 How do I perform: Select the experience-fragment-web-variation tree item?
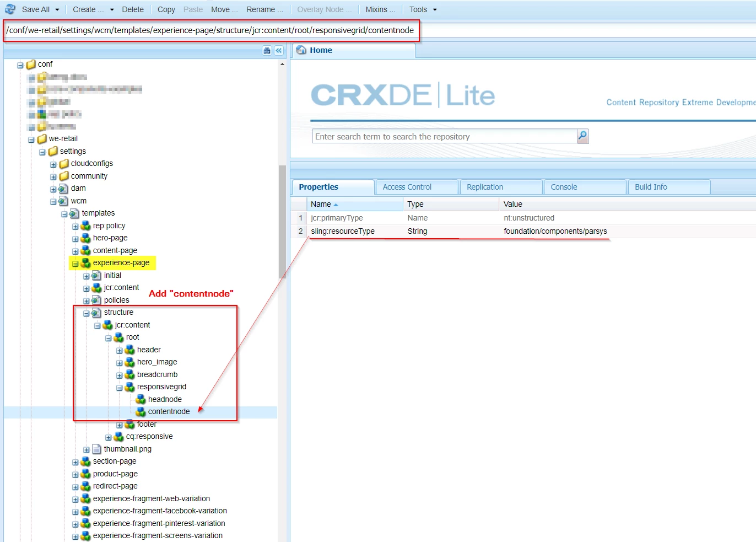click(152, 498)
